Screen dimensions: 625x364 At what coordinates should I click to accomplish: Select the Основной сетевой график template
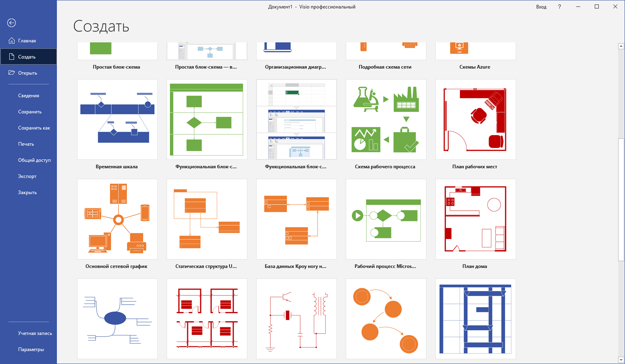click(117, 219)
